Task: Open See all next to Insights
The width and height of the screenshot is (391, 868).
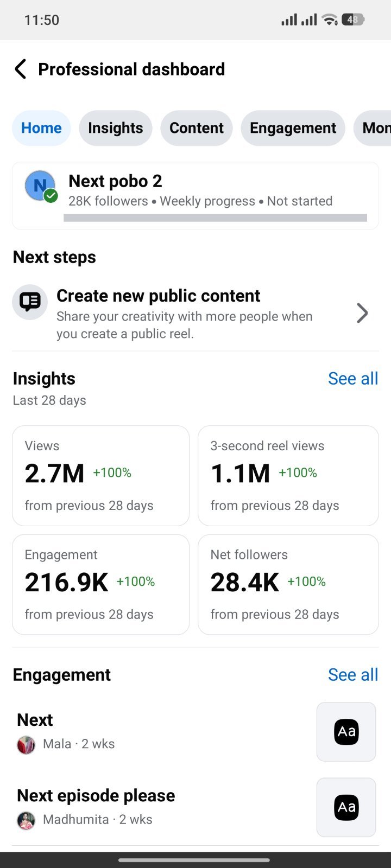Action: (353, 379)
